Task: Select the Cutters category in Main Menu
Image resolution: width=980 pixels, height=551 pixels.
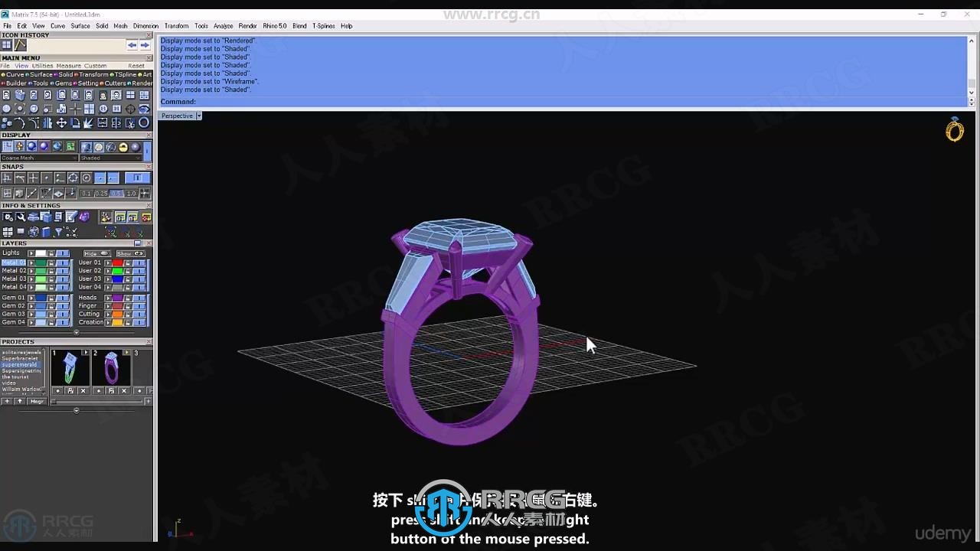Action: [113, 83]
